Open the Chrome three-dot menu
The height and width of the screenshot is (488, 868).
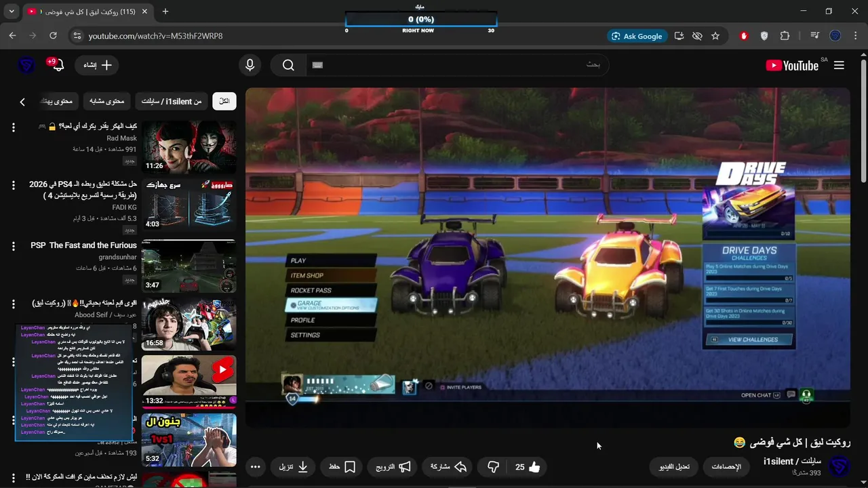pos(855,36)
